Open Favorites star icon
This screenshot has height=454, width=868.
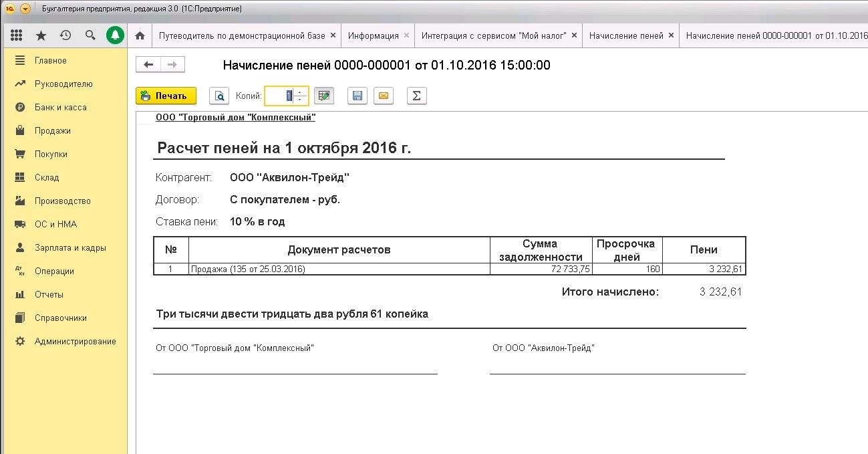[x=41, y=35]
